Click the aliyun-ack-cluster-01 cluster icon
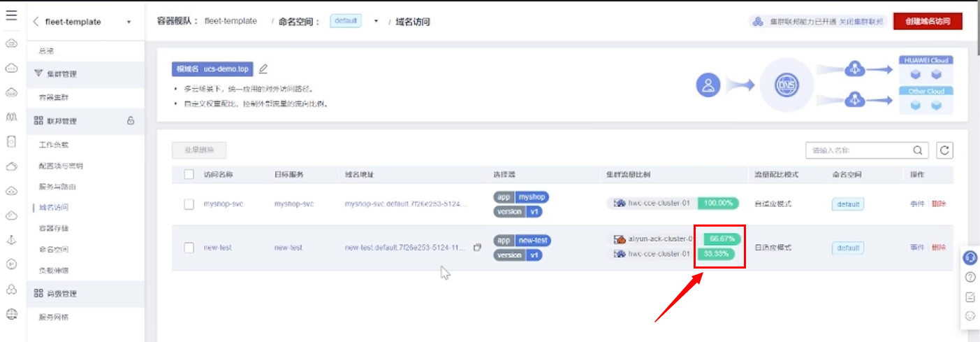 (x=620, y=239)
